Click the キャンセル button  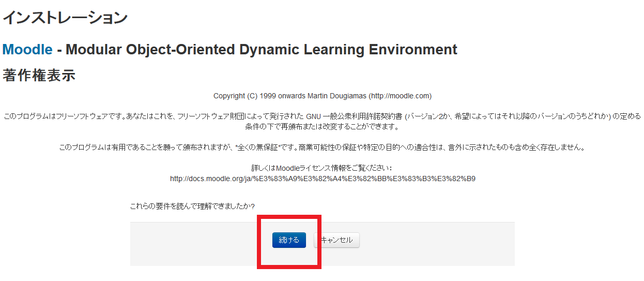(336, 240)
